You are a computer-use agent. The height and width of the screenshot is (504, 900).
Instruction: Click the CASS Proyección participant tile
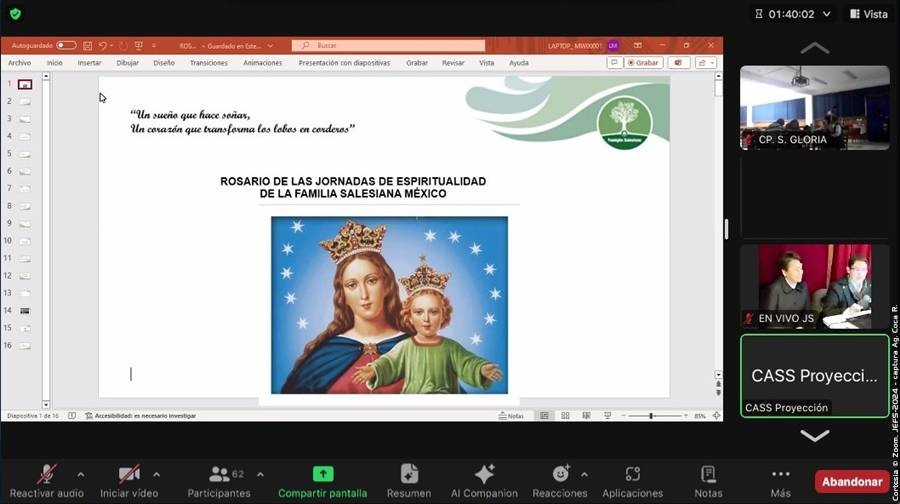(x=814, y=376)
